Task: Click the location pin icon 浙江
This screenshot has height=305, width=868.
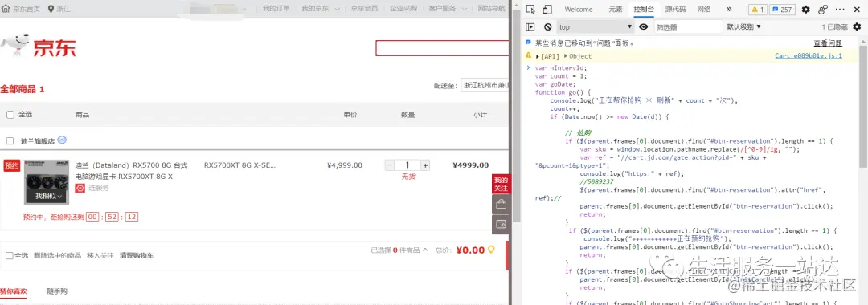Action: tap(51, 10)
